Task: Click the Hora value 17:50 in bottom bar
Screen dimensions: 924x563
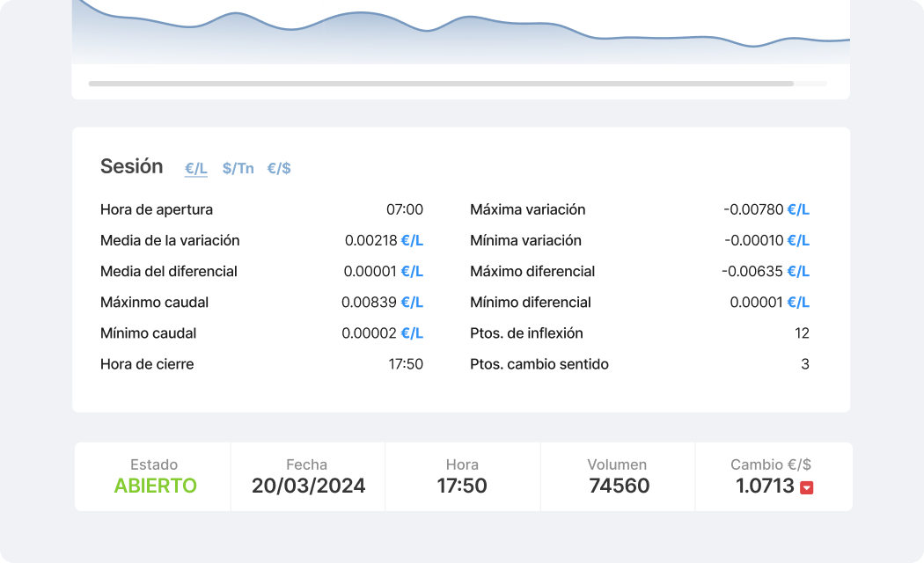Action: point(462,486)
